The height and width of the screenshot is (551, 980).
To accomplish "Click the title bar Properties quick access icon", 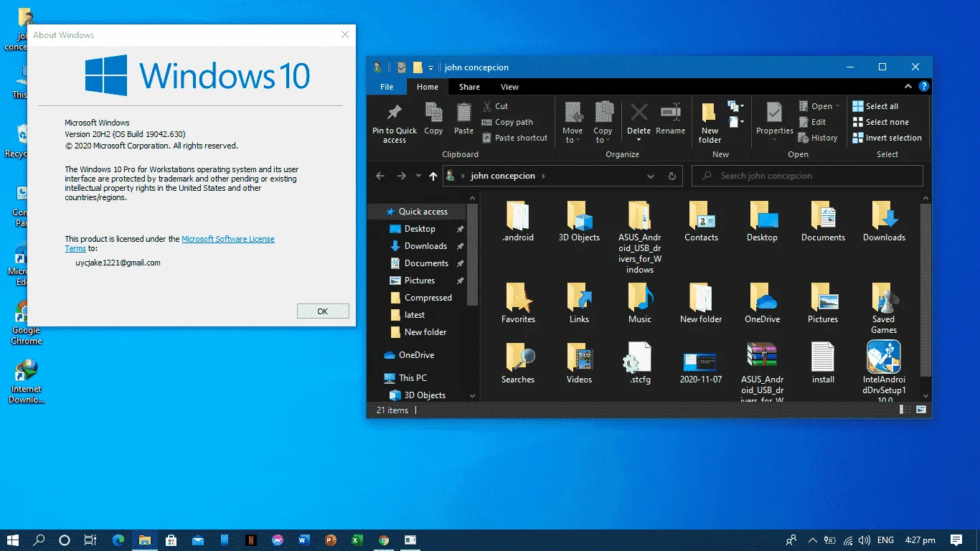I will click(402, 67).
